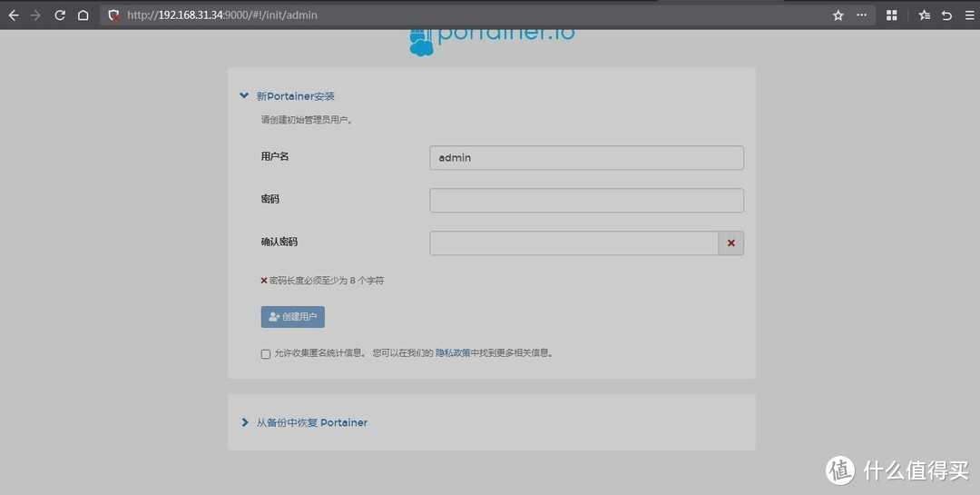This screenshot has width=980, height=495.
Task: Click the 确认密码 input field
Action: tap(573, 243)
